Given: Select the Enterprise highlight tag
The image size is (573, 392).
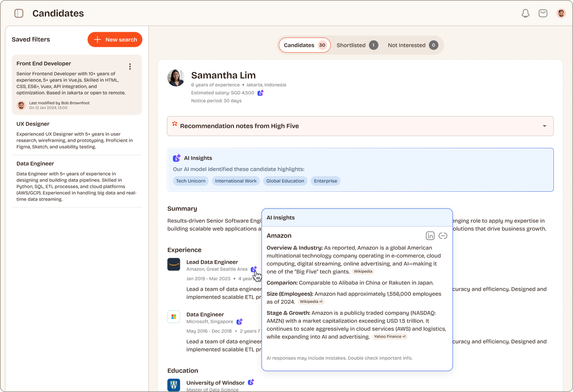Looking at the screenshot, I should pos(325,181).
